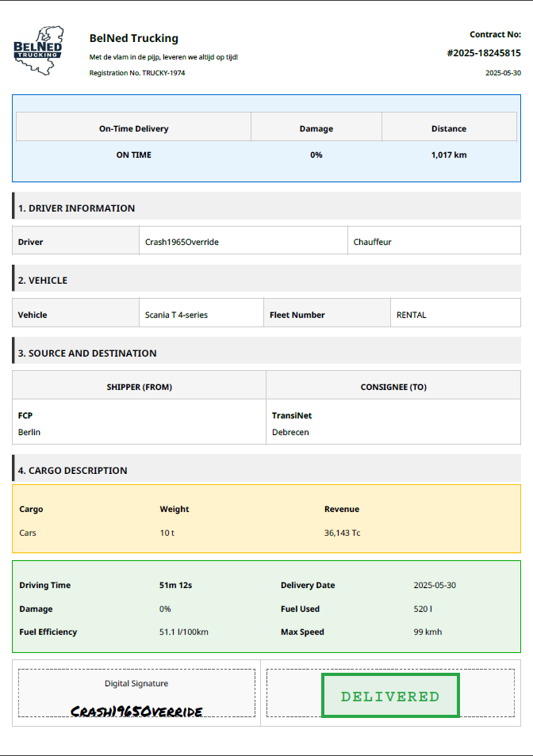Click the 520 l fuel value
Viewport: 533px width, 756px height.
coord(423,609)
